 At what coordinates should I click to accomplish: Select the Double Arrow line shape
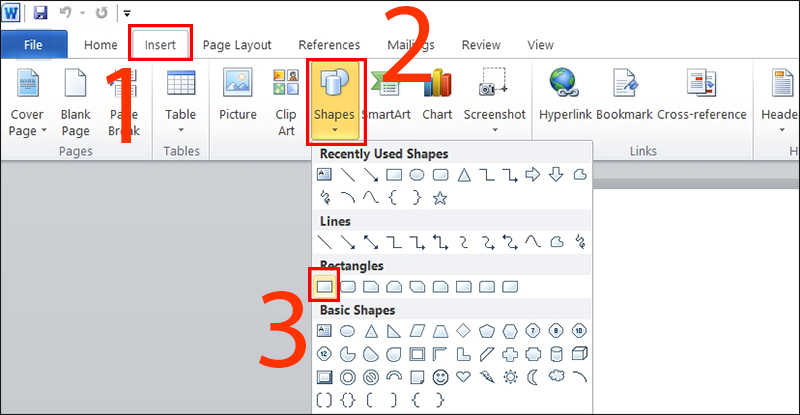click(x=371, y=242)
